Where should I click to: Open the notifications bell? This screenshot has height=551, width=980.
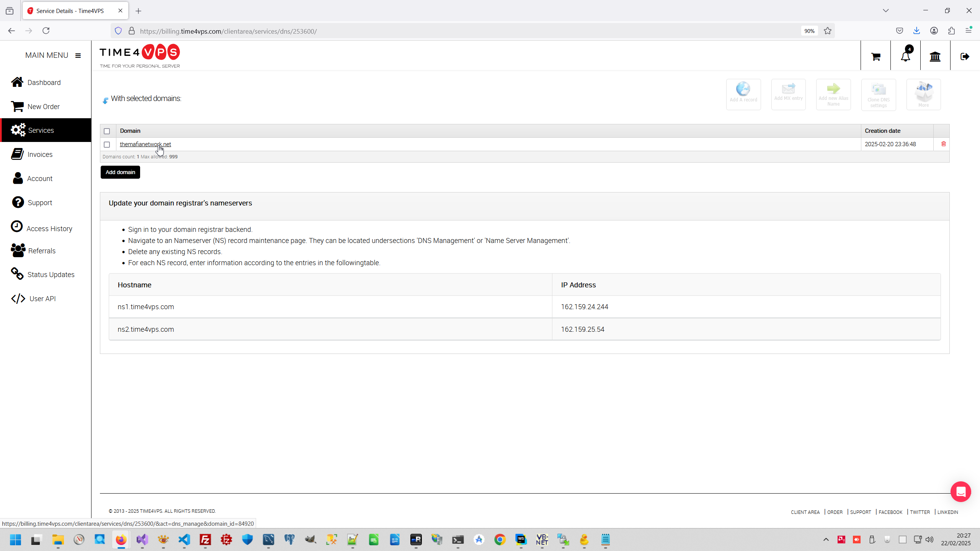point(905,57)
